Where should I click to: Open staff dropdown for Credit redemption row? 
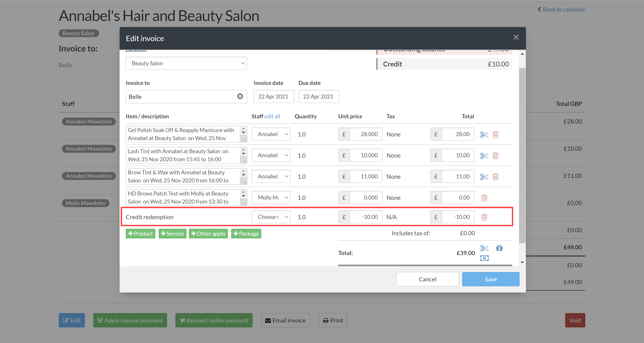pos(271,217)
